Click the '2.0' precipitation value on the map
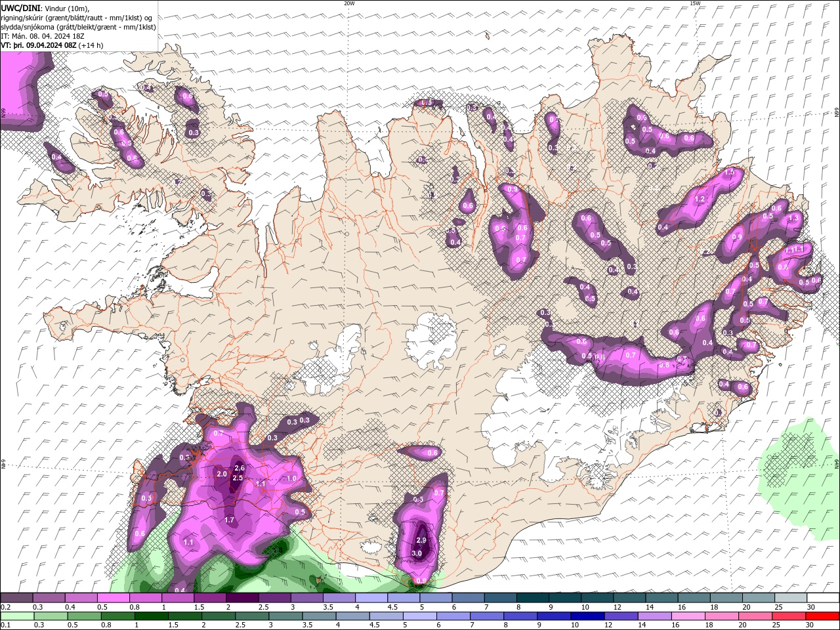 click(222, 474)
